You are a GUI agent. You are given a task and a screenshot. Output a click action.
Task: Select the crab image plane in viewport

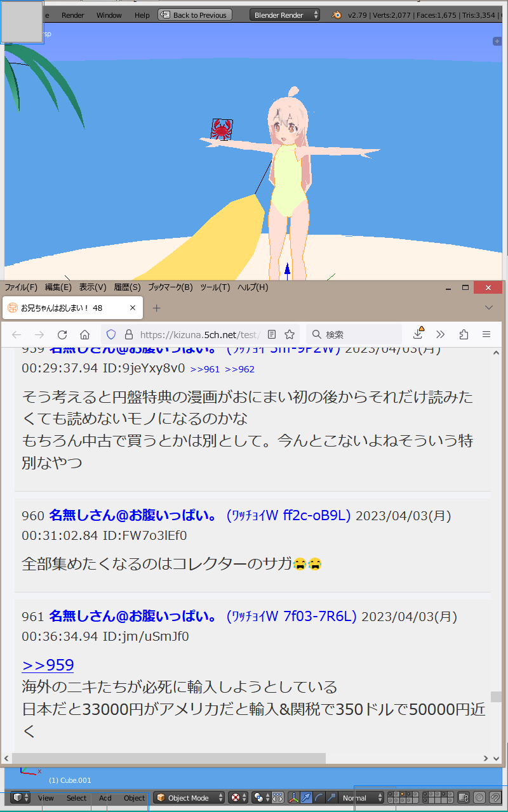[222, 129]
